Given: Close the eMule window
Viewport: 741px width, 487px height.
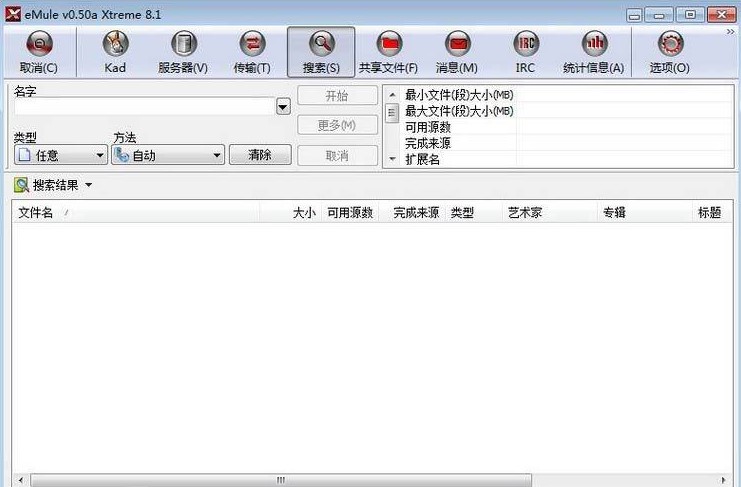Looking at the screenshot, I should (x=722, y=15).
